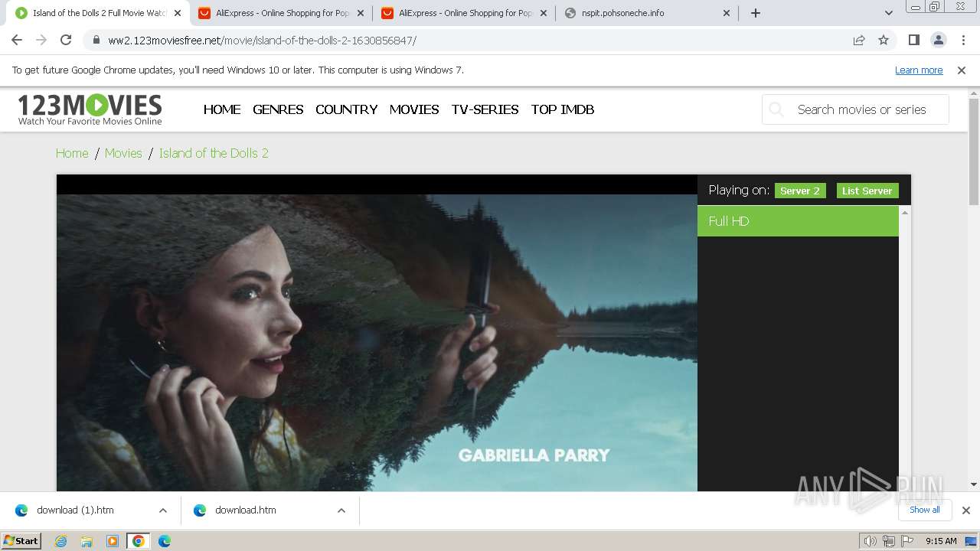The image size is (980, 551).
Task: Choose the Full HD quality entry
Action: tap(798, 221)
